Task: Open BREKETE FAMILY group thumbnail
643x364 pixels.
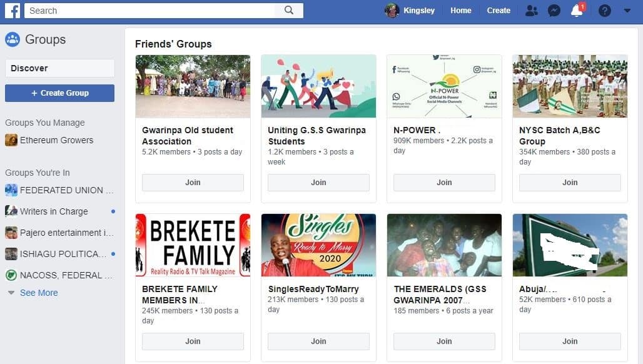Action: [x=193, y=245]
